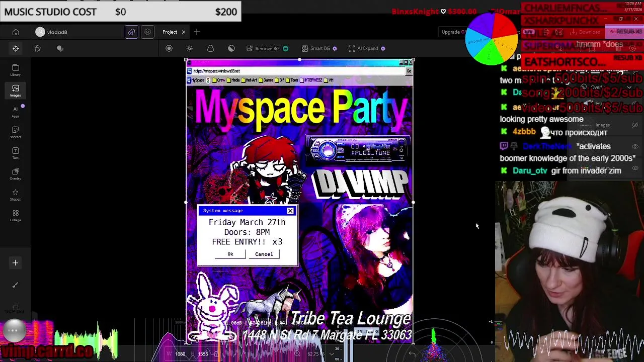Click the color spin wheel overlay
The image size is (644, 362).
tap(492, 39)
